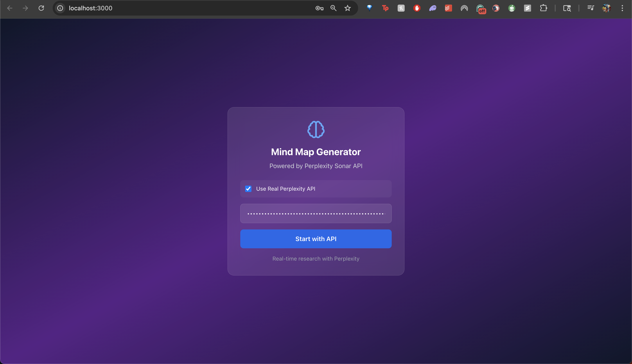Screen dimensions: 632x364
Task: Open the Honey extension icon
Action: 401,8
